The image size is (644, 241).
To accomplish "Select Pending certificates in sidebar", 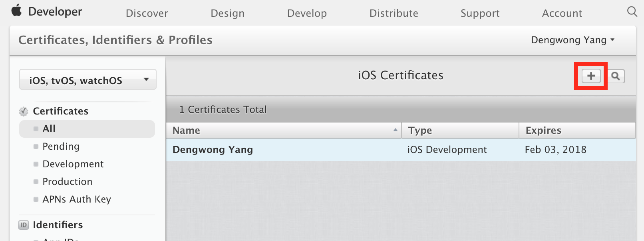I will pyautogui.click(x=61, y=147).
